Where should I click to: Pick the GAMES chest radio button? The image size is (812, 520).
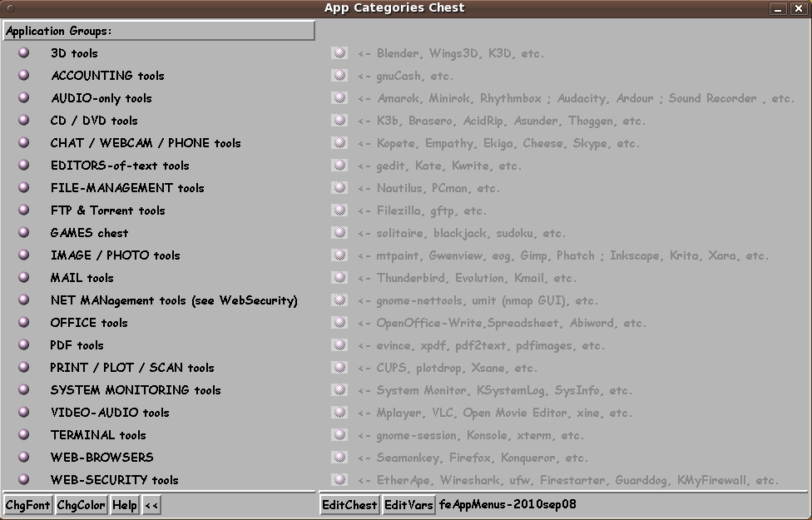click(x=24, y=232)
